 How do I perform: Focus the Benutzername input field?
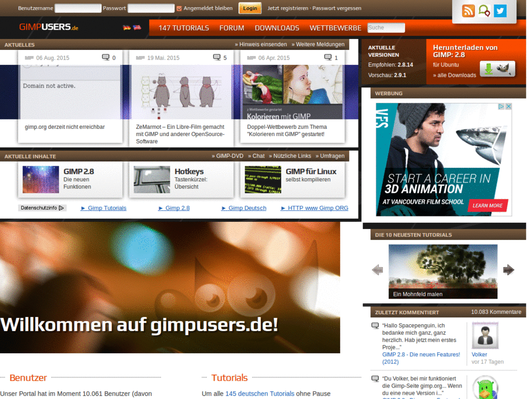[x=78, y=8]
